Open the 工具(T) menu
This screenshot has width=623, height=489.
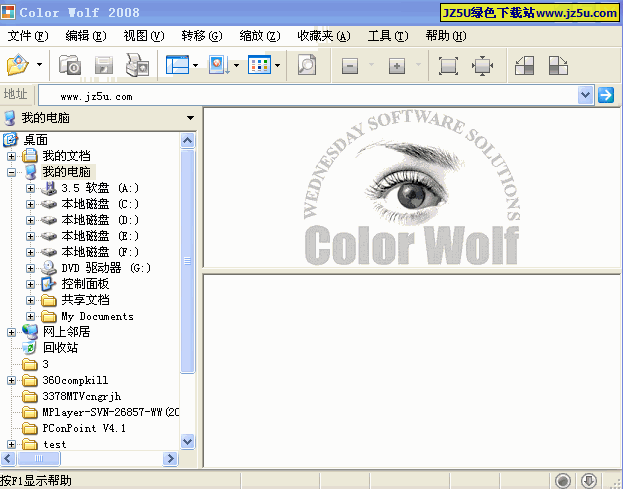tap(388, 36)
